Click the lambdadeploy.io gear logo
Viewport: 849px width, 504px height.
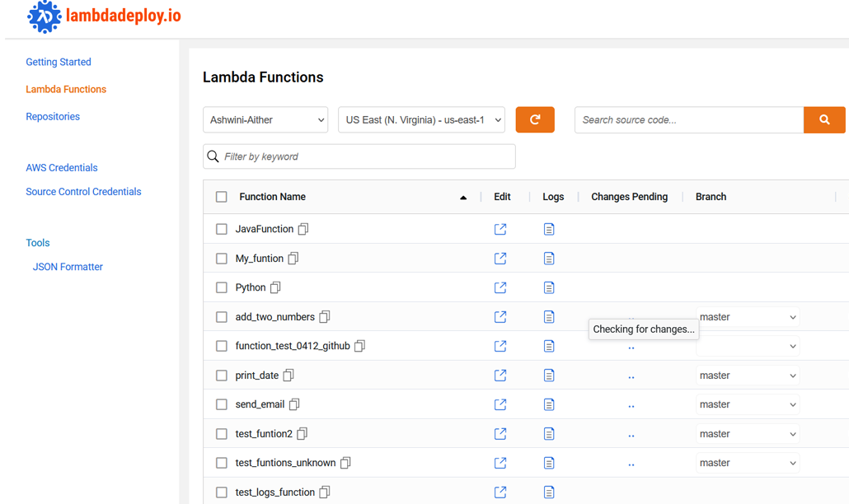(x=44, y=16)
